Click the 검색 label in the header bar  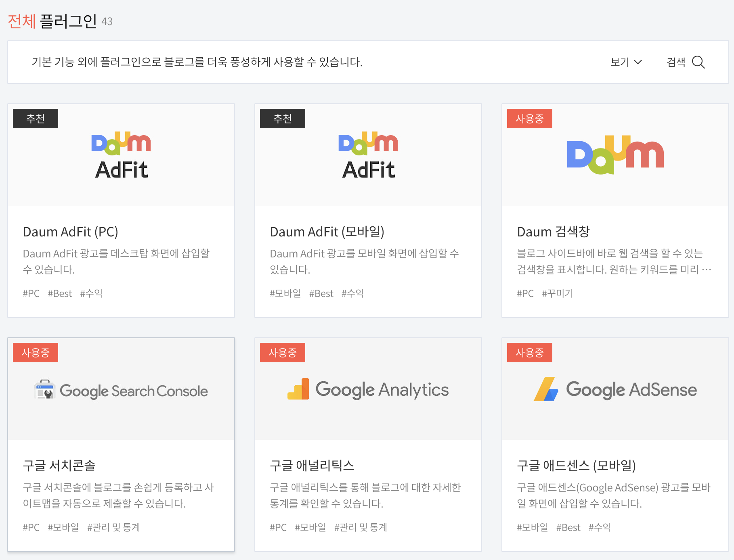click(x=676, y=62)
